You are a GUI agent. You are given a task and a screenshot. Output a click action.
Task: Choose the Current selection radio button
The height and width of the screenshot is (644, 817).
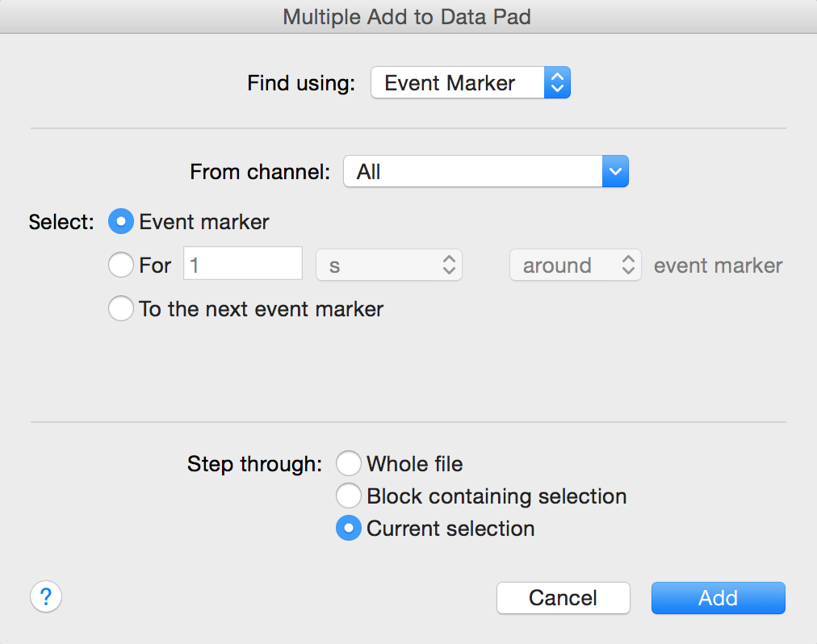pyautogui.click(x=349, y=529)
